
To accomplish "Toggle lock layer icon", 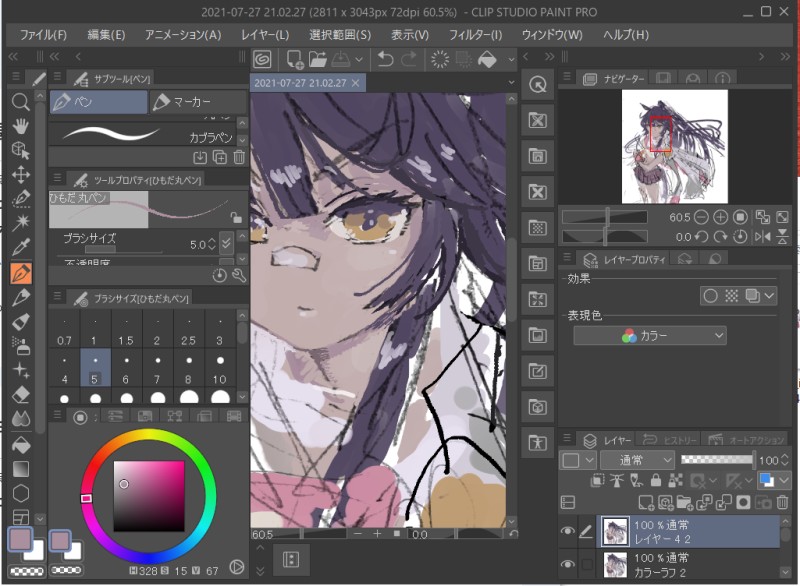I will 656,480.
